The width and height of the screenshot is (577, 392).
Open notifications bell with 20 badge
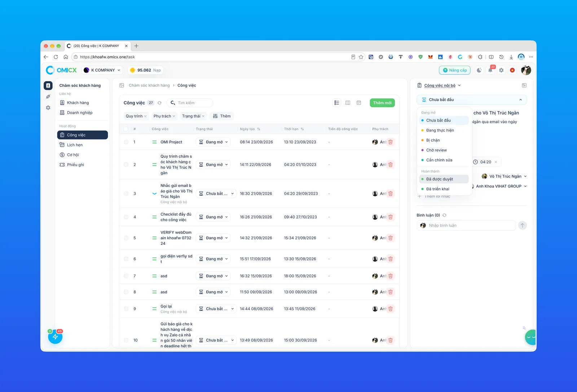(x=490, y=70)
